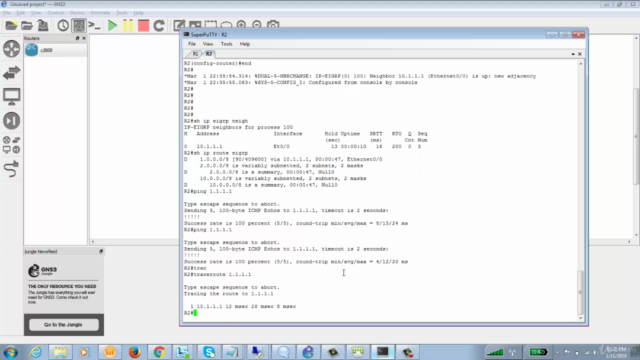The height and width of the screenshot is (360, 640).
Task: Open SuperPuTTY File menu
Action: click(x=192, y=44)
